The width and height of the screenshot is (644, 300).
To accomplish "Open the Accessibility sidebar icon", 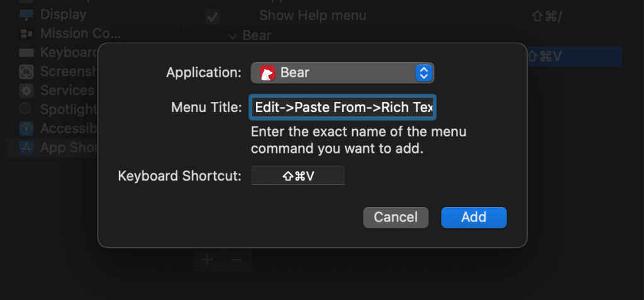I will click(x=26, y=129).
